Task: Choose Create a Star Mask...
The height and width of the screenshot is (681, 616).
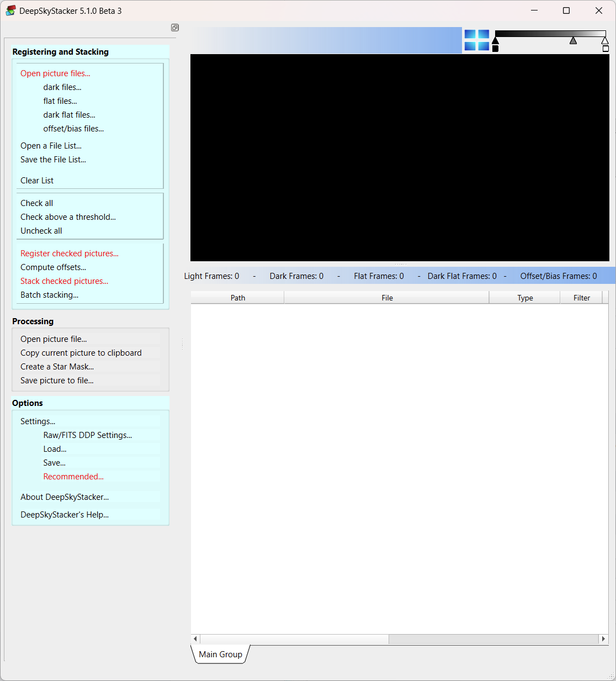Action: click(57, 367)
